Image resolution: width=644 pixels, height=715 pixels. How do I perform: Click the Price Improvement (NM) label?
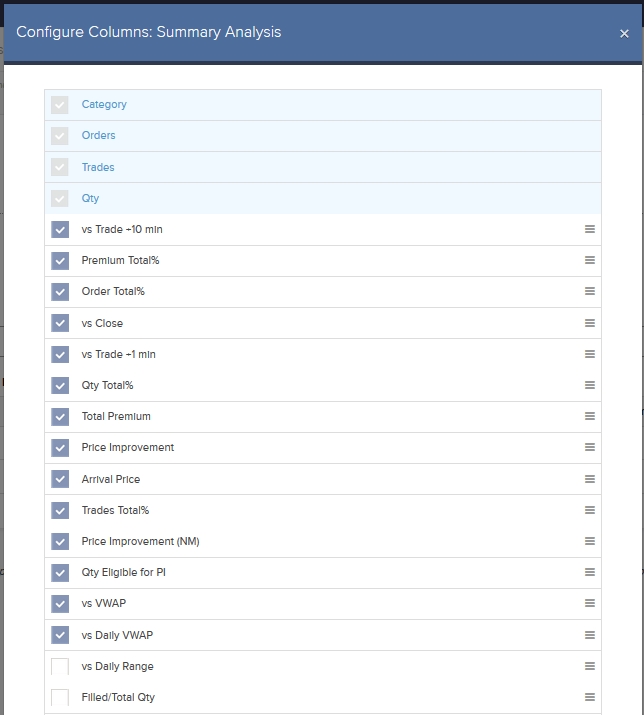[140, 541]
